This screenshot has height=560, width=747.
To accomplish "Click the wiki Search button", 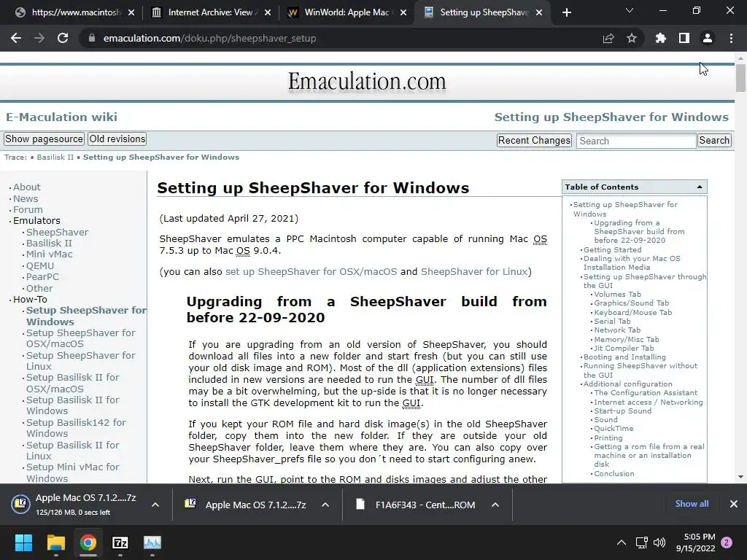I will coord(714,141).
